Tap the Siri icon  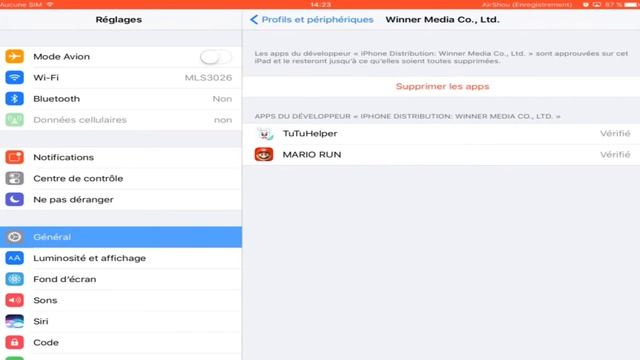click(x=14, y=322)
